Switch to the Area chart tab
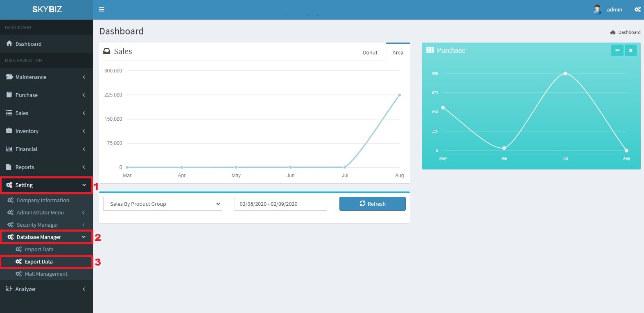The height and width of the screenshot is (313, 644). coord(398,52)
